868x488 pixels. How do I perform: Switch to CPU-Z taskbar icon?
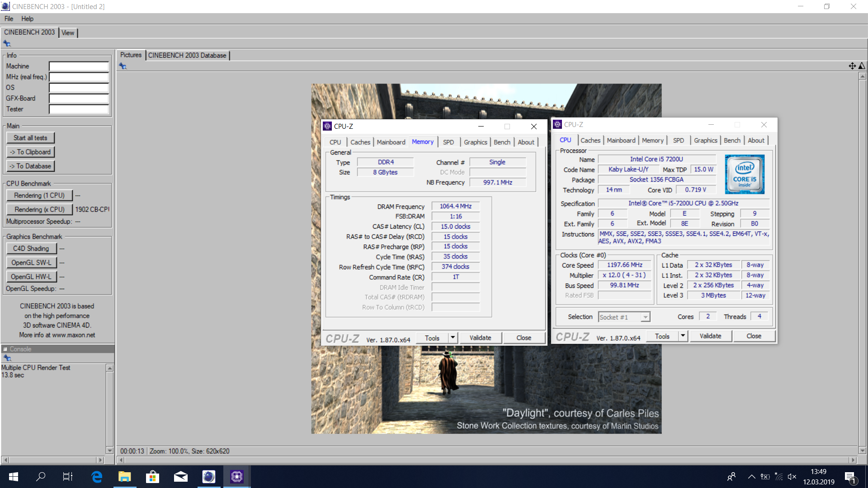pyautogui.click(x=237, y=476)
